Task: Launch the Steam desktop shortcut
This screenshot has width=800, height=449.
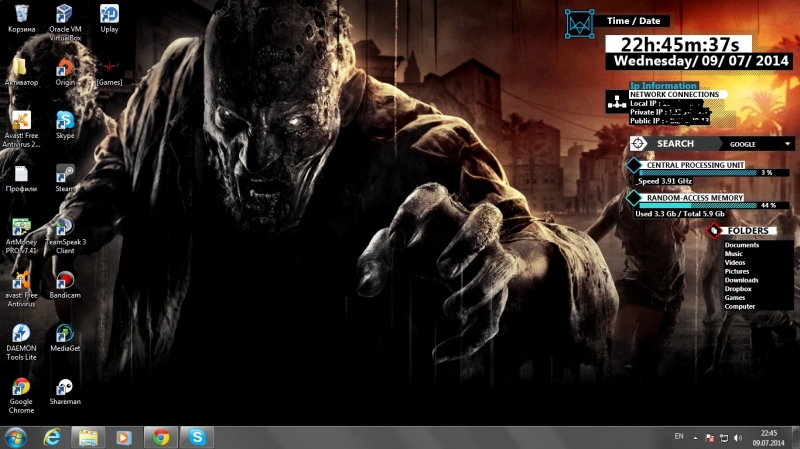Action: tap(65, 178)
